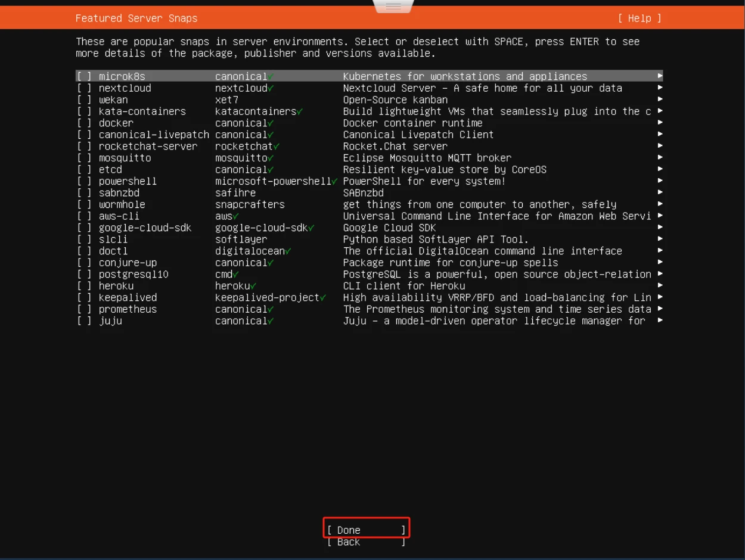Open the details arrow on the microk8s row
Viewport: 745px width, 560px height.
click(x=660, y=76)
